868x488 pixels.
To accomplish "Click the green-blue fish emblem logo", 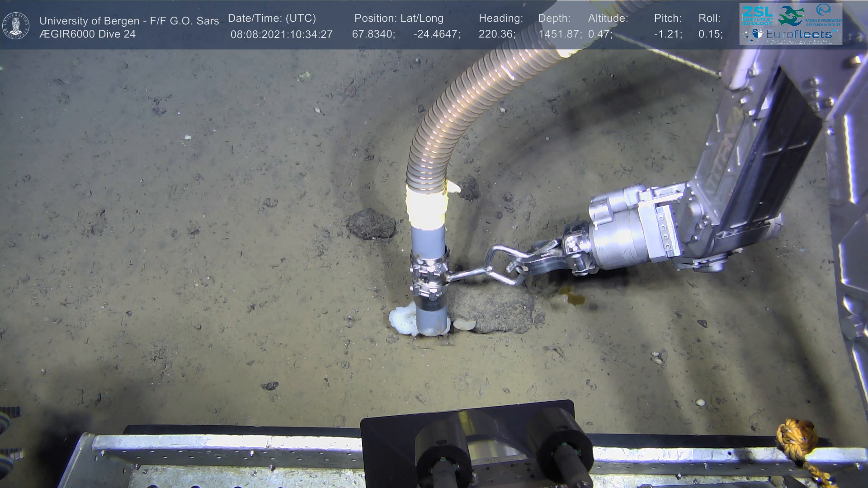I will coord(790,15).
